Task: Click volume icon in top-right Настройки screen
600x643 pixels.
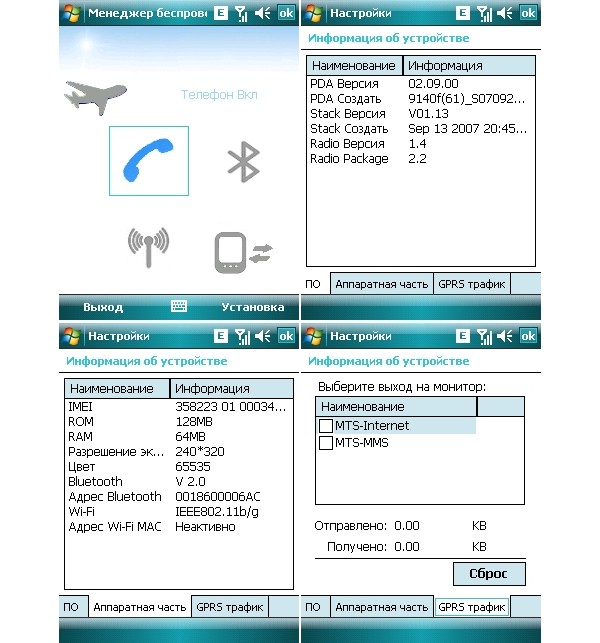Action: coord(504,13)
